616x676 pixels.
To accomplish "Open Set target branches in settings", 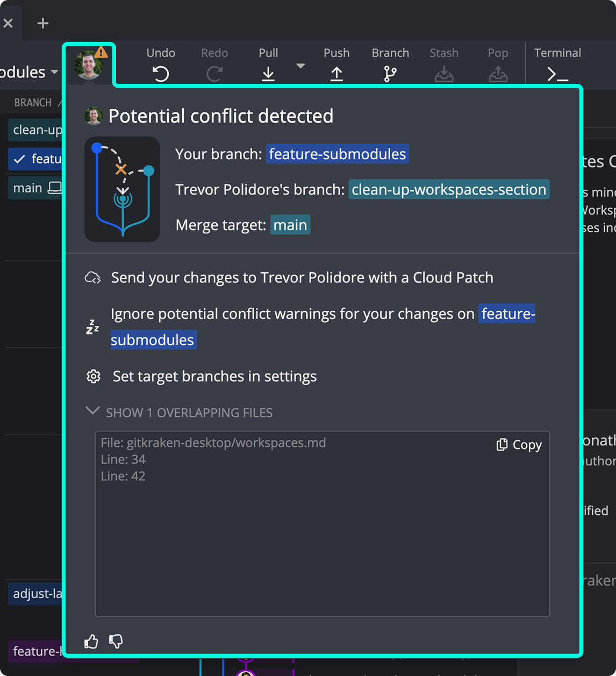I will (213, 376).
